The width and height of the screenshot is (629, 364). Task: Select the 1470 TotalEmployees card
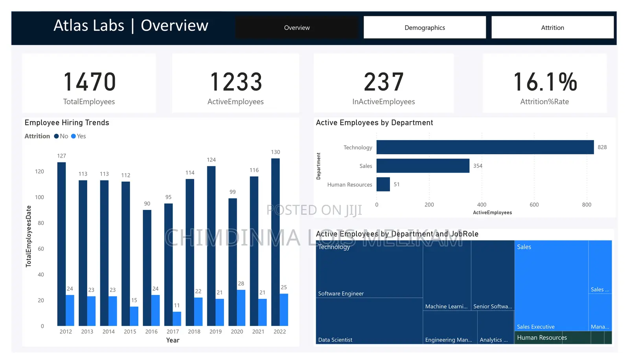click(x=89, y=83)
